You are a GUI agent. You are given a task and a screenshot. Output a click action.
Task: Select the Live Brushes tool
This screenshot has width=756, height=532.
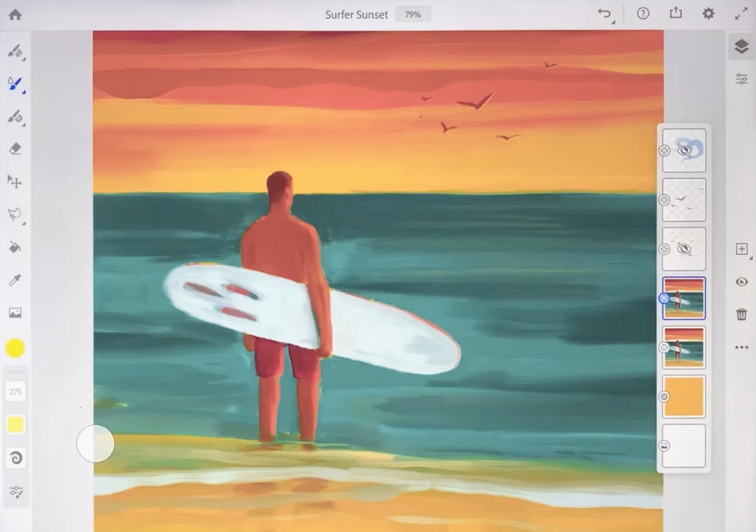(x=15, y=83)
